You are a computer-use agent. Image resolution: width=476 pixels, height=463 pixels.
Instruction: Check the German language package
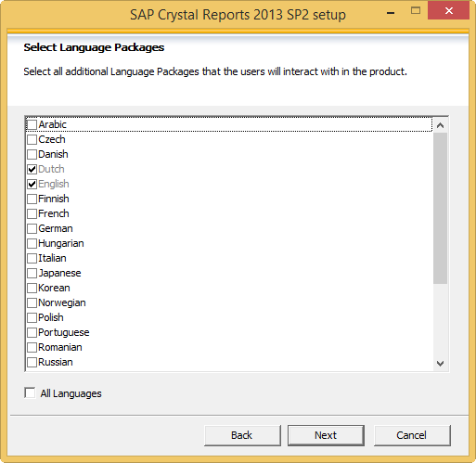point(32,228)
